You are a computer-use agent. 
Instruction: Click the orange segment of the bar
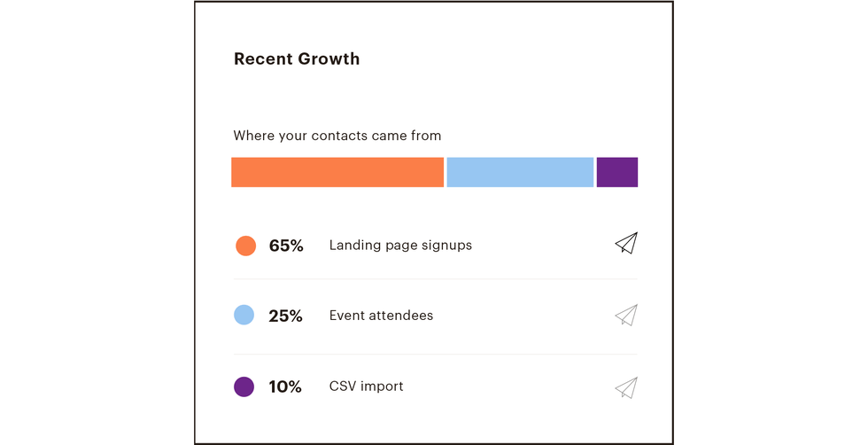(x=337, y=172)
